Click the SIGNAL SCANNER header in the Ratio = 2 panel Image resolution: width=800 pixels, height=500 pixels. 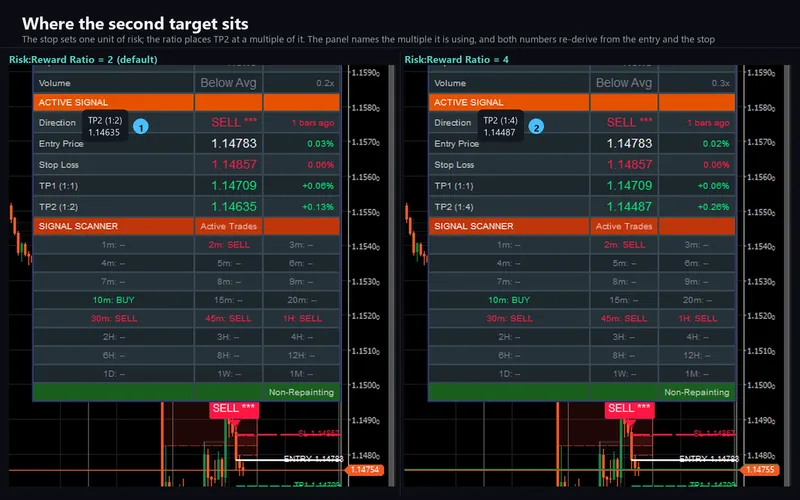pyautogui.click(x=78, y=226)
